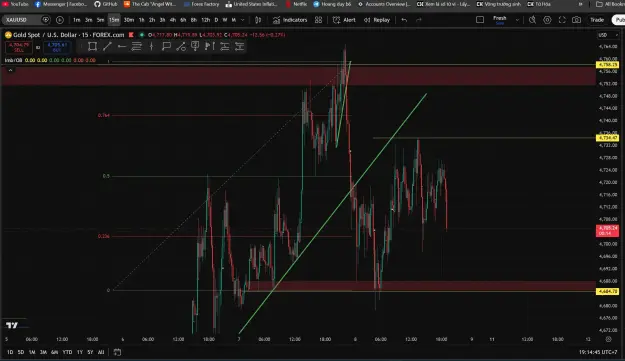Click the Trade button

pos(597,20)
